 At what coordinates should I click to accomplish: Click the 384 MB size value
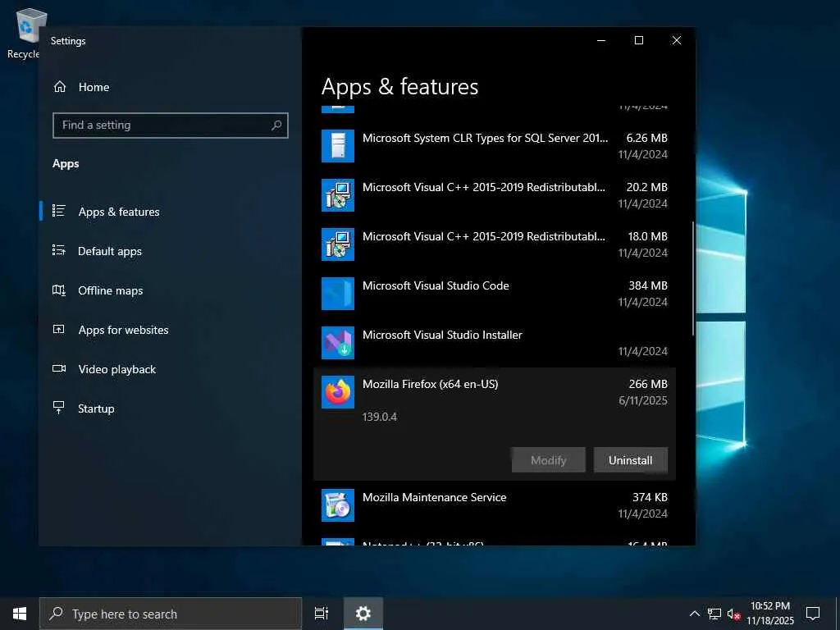click(x=648, y=285)
